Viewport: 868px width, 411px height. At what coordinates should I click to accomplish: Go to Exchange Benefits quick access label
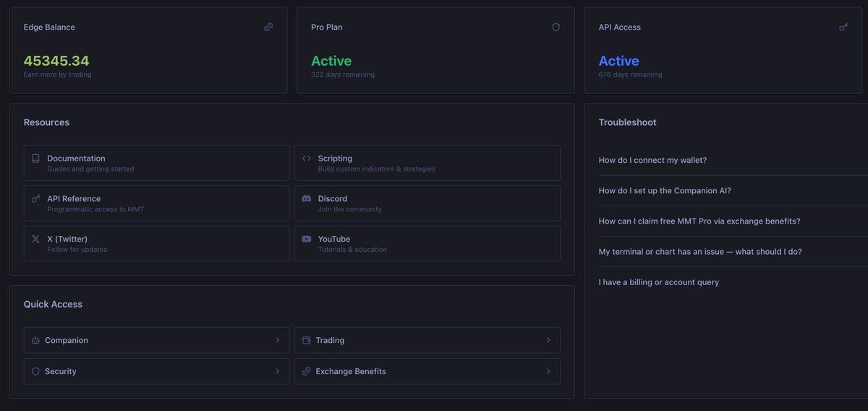click(x=351, y=371)
